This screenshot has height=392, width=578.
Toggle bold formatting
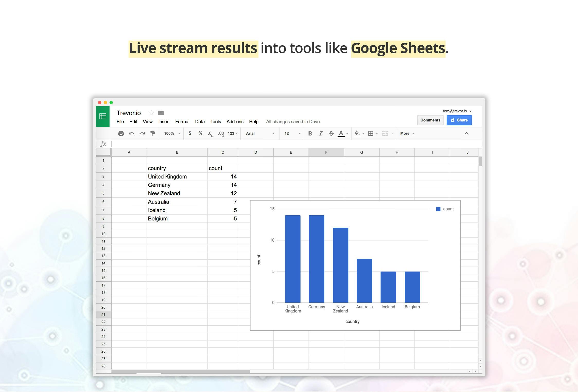coord(310,133)
